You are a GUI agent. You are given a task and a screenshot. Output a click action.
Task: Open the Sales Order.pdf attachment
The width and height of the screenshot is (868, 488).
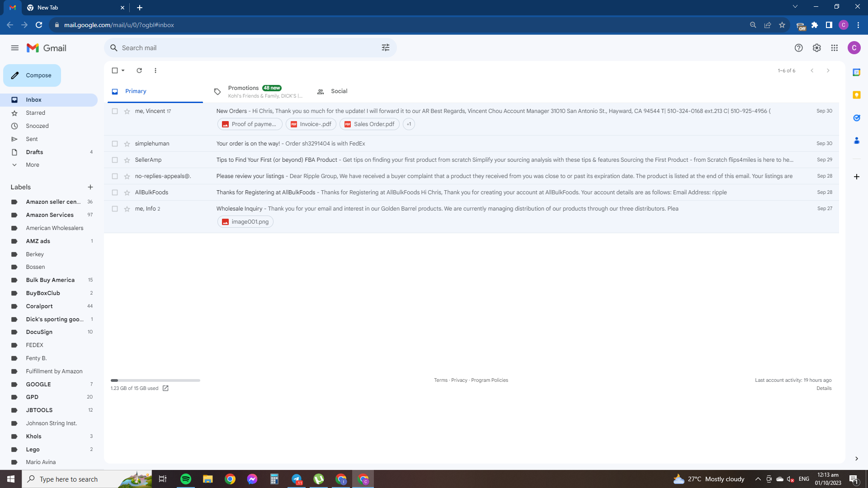(x=370, y=124)
